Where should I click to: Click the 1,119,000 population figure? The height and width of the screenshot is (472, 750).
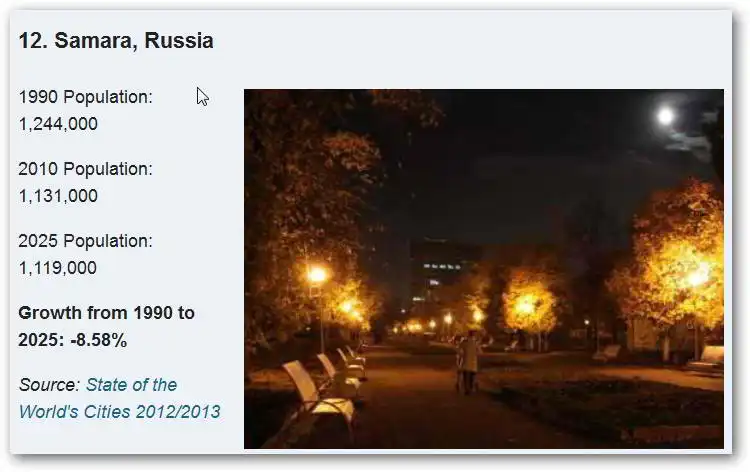tap(58, 268)
